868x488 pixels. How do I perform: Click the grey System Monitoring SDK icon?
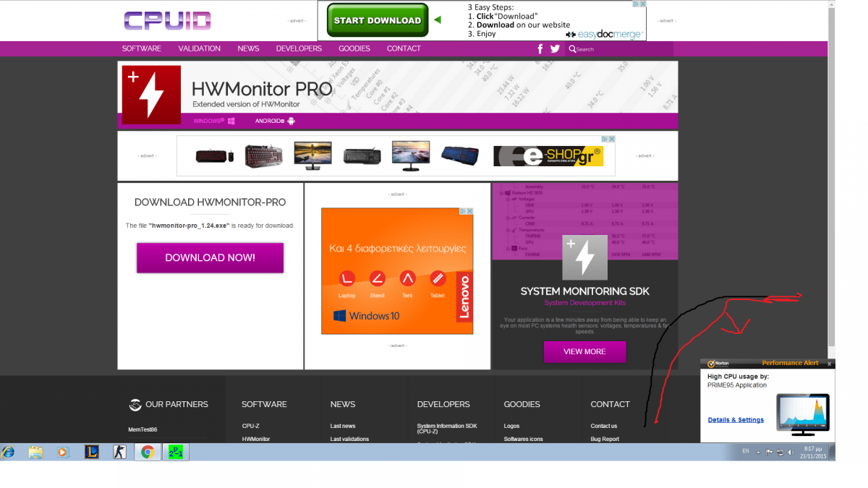coord(584,257)
